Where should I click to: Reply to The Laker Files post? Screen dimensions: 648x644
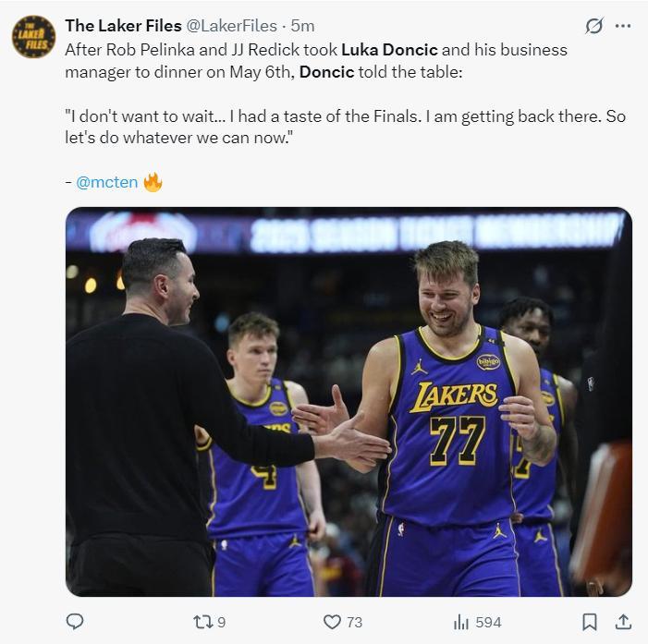coord(75,622)
